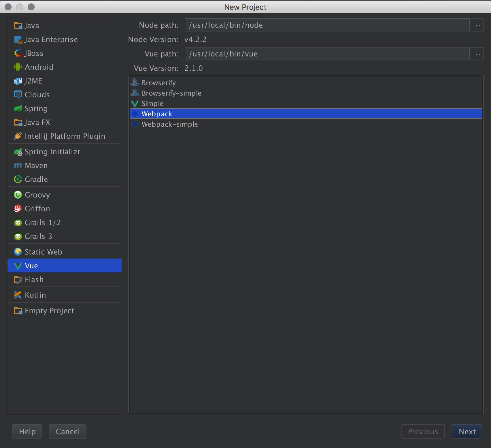
Task: Click the Spring leaf icon
Action: [x=18, y=109]
